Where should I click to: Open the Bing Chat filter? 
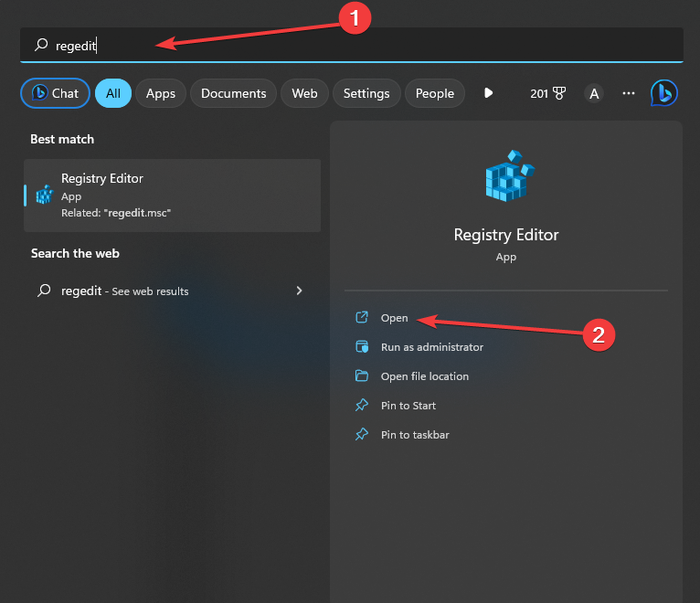point(56,93)
